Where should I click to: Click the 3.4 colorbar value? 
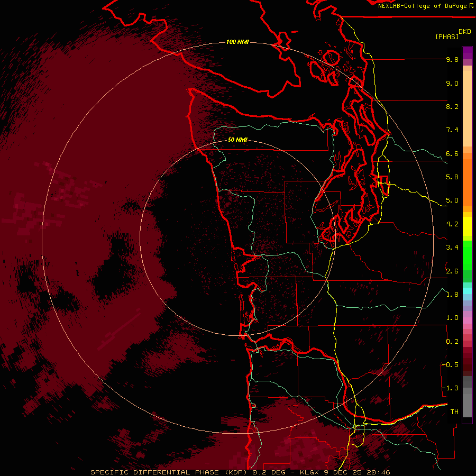tap(452, 248)
